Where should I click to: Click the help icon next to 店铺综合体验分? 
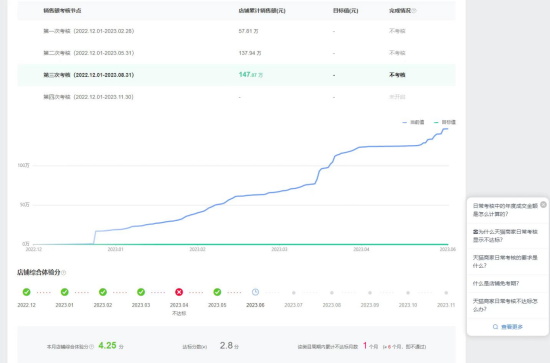(x=63, y=273)
